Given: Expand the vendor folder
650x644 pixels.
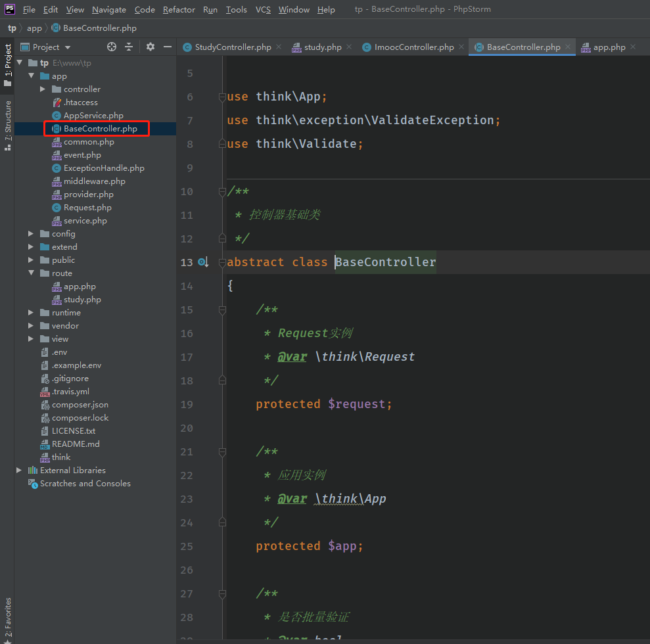Looking at the screenshot, I should 31,326.
